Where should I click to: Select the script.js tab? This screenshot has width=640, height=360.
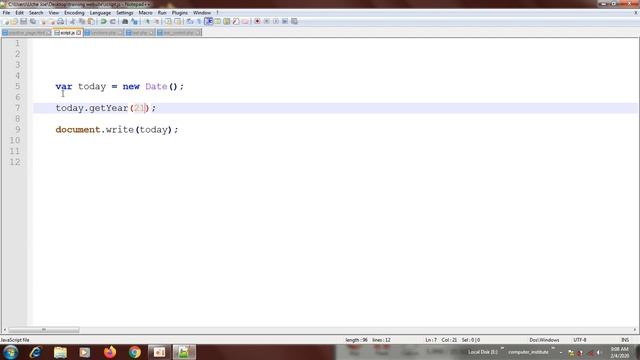click(x=67, y=33)
